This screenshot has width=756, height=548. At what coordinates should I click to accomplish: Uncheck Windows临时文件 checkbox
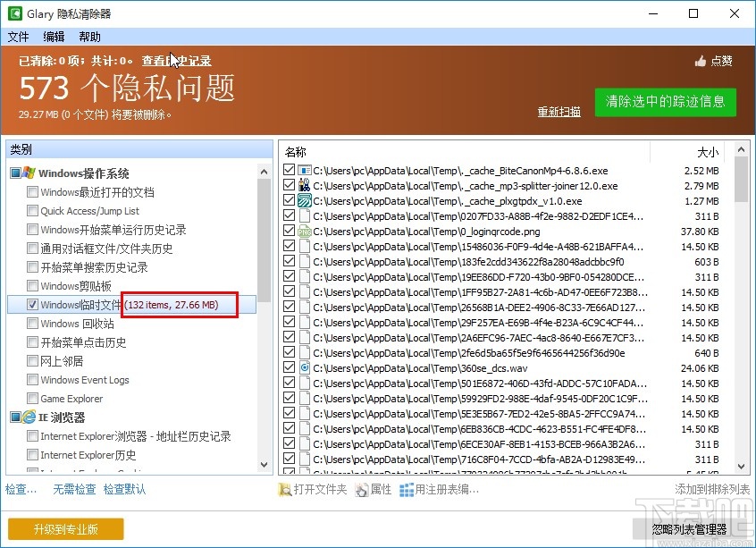(32, 304)
